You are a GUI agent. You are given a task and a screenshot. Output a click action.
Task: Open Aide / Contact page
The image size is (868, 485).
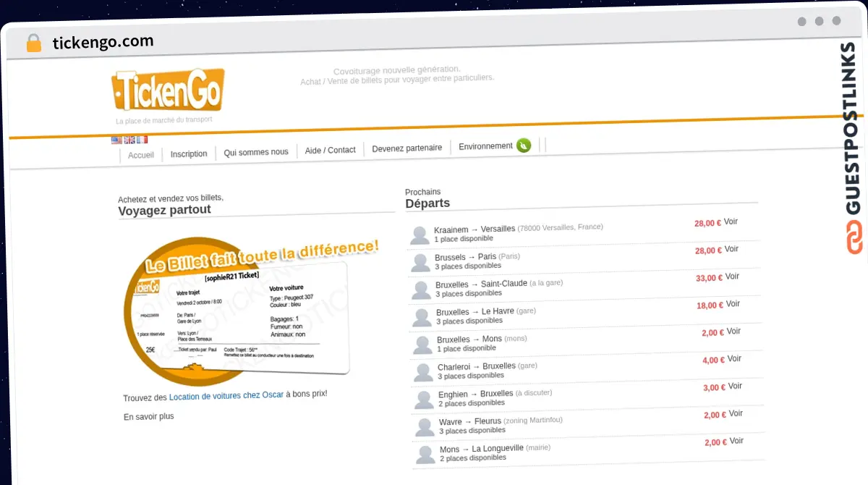[330, 150]
